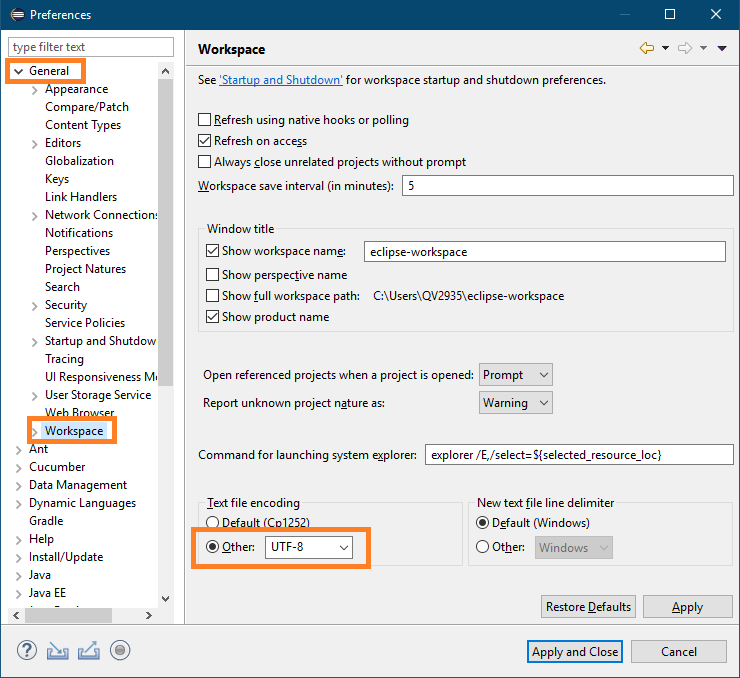The height and width of the screenshot is (678, 740).
Task: Click the Back navigation arrow
Action: coord(646,48)
